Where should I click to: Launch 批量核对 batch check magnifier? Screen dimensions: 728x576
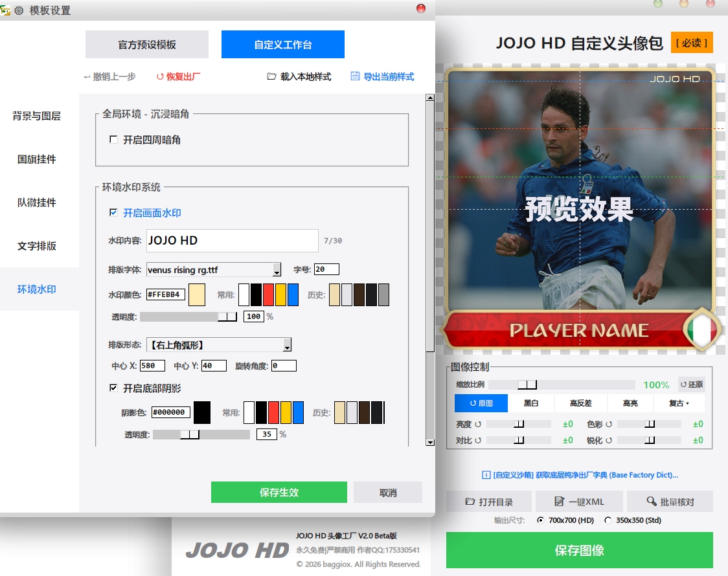(670, 502)
